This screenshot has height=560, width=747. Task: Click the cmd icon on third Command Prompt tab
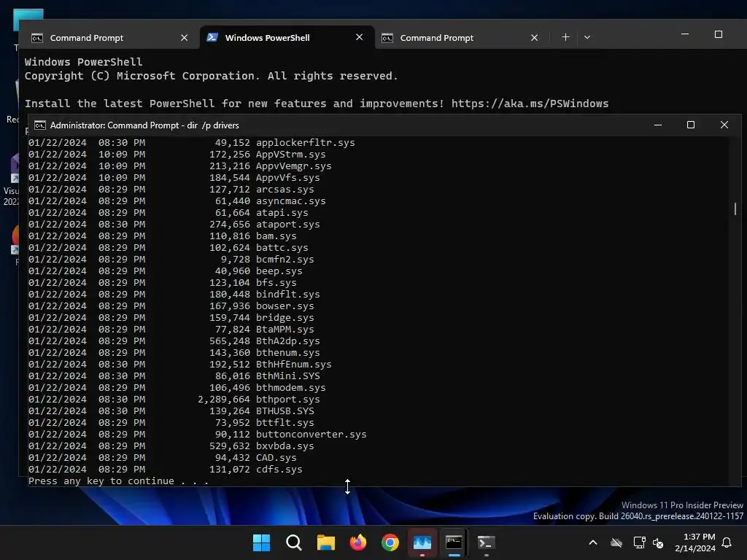[387, 38]
